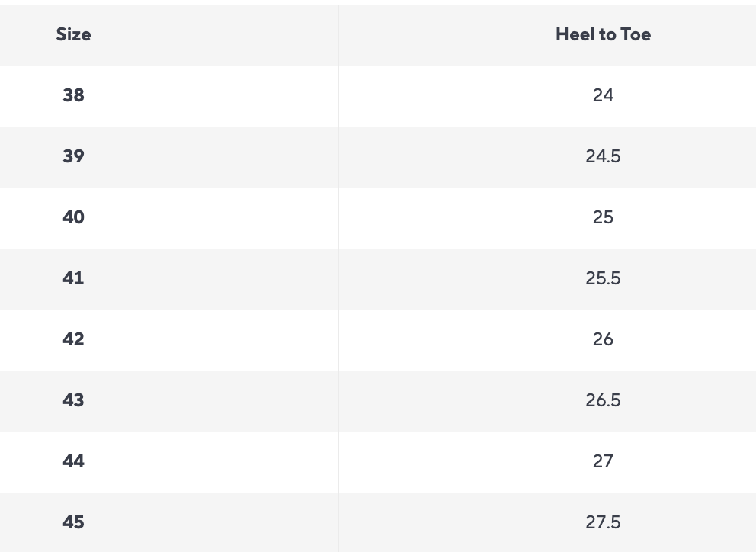Select the 25.5 measurement value
The image size is (756, 552).
pos(603,278)
